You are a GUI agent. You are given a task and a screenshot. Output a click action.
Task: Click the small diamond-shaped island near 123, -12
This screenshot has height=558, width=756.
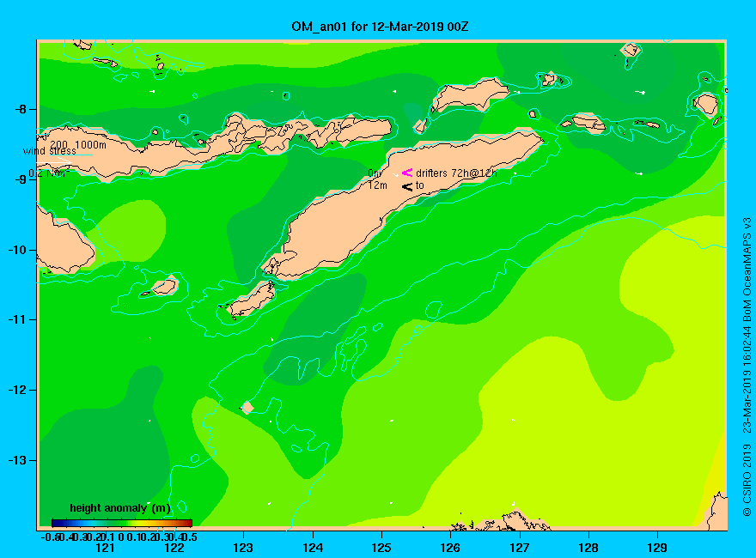(x=247, y=407)
